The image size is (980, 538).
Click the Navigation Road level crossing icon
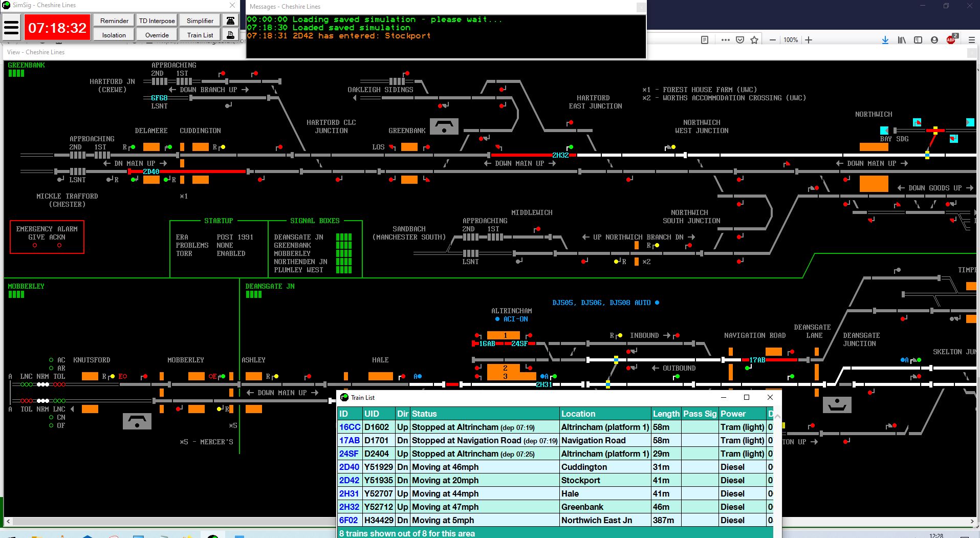[x=837, y=405]
